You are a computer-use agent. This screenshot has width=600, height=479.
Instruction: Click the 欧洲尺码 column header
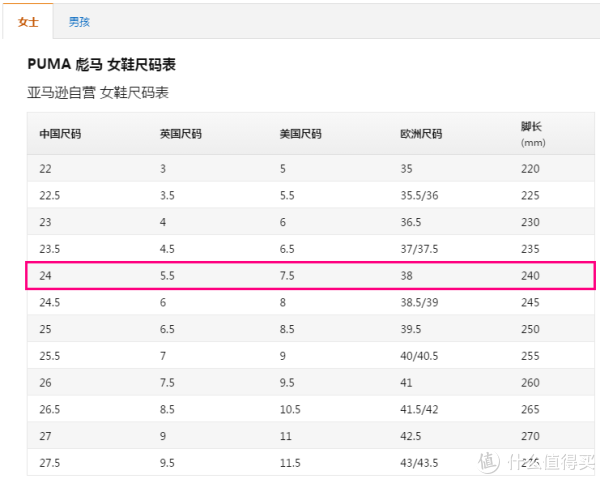point(421,134)
